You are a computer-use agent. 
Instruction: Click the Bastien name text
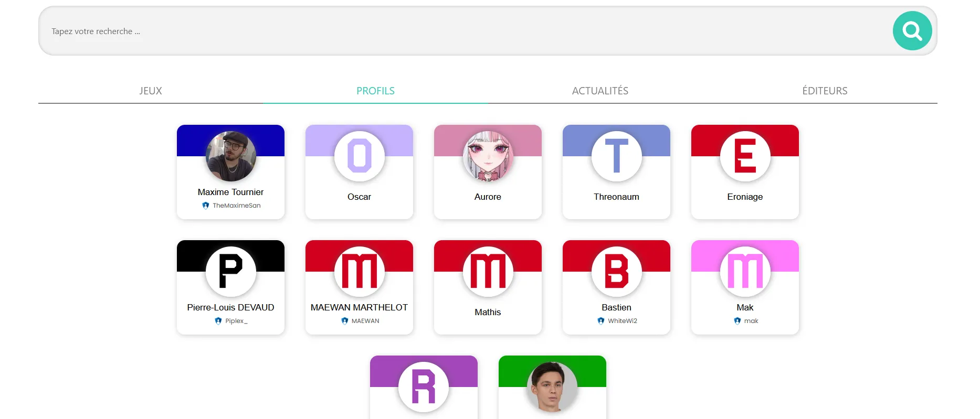click(617, 307)
